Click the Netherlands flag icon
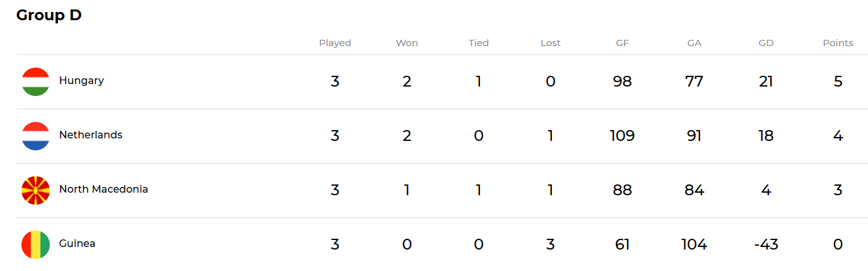 coord(35,136)
